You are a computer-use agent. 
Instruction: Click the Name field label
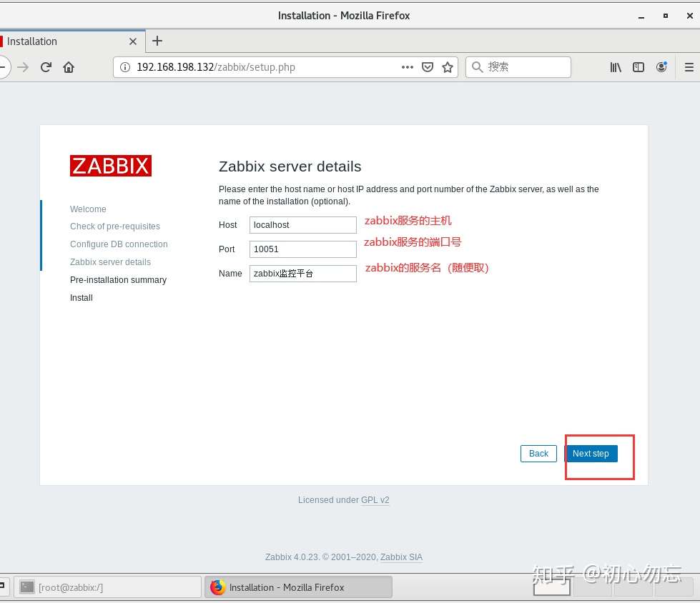230,274
